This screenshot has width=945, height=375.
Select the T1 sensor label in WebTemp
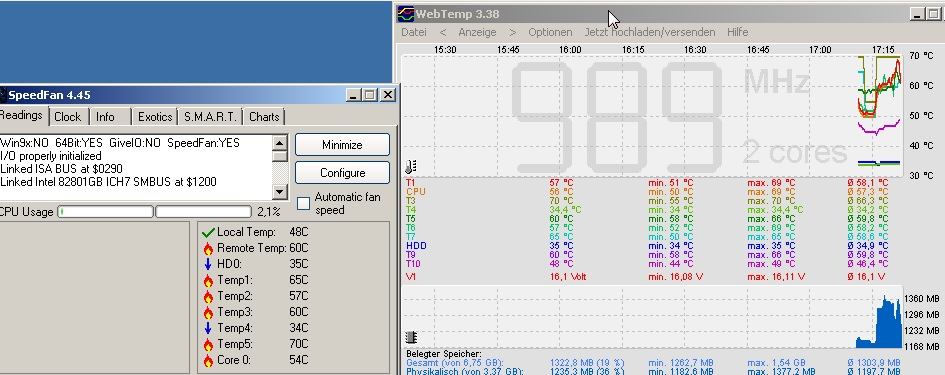pos(410,182)
